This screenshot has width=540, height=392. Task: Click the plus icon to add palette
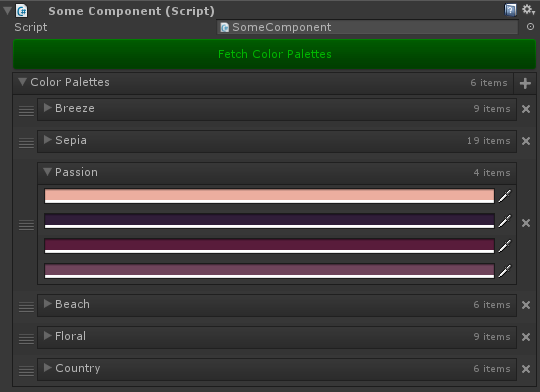pos(525,83)
